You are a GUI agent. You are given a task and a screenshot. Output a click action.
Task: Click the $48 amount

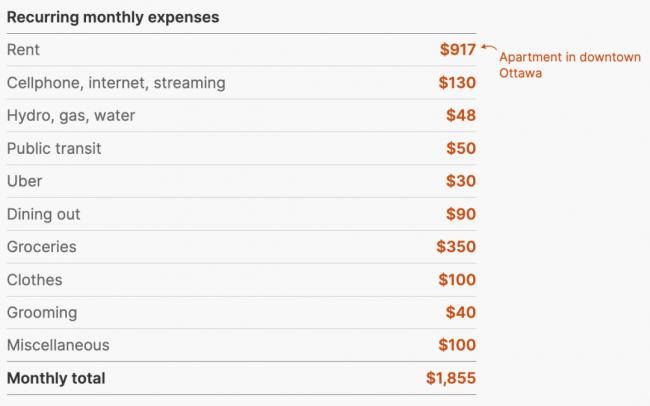click(x=461, y=116)
